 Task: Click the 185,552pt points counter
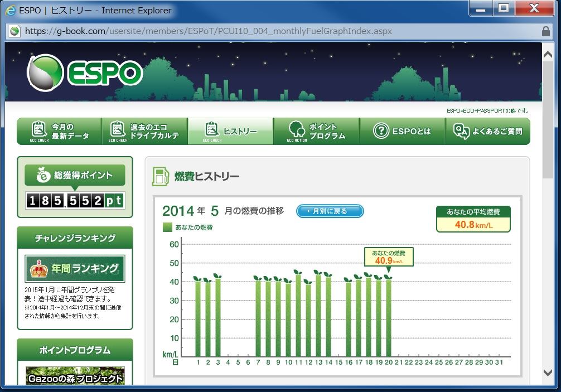coord(75,201)
